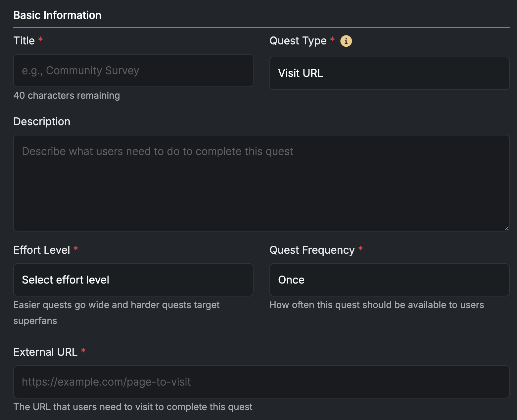The height and width of the screenshot is (420, 517).
Task: Click the superfans helper text under Effort Level
Action: [x=35, y=321]
